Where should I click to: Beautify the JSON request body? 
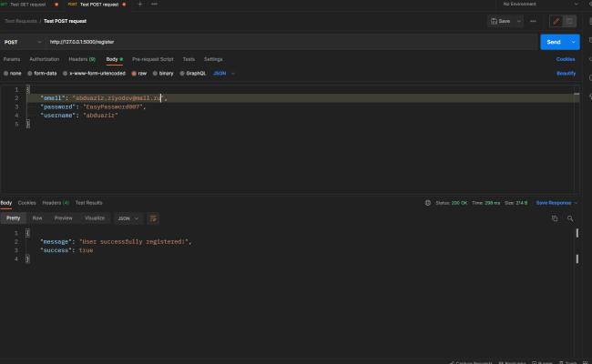pos(566,73)
